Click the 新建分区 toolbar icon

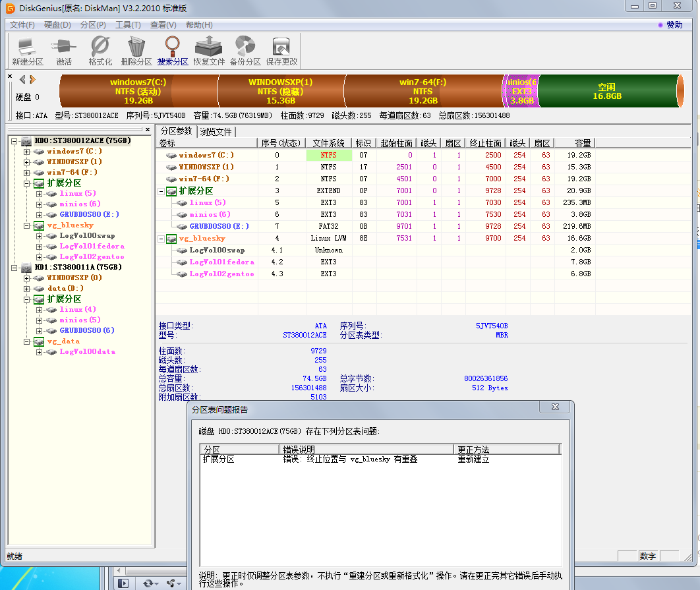point(27,51)
